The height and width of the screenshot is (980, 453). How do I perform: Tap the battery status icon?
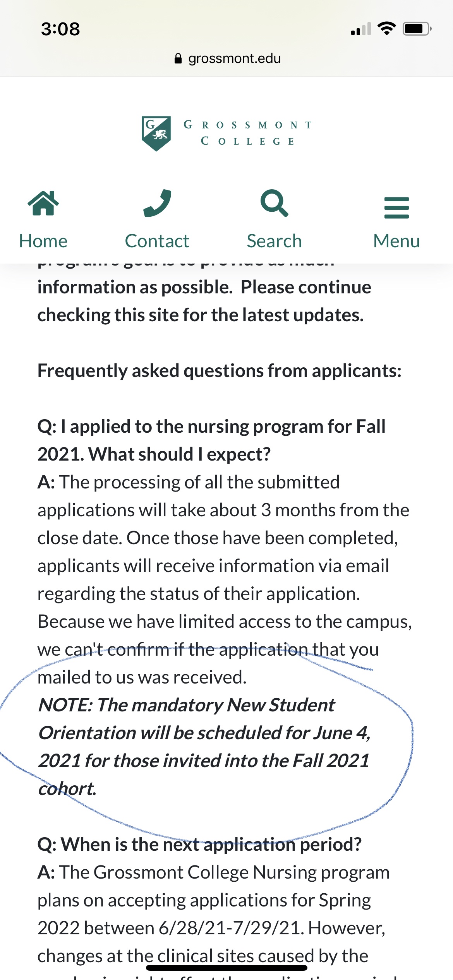(x=417, y=29)
